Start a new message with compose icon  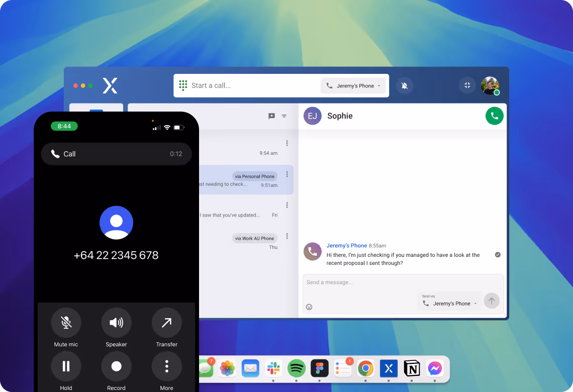[271, 116]
